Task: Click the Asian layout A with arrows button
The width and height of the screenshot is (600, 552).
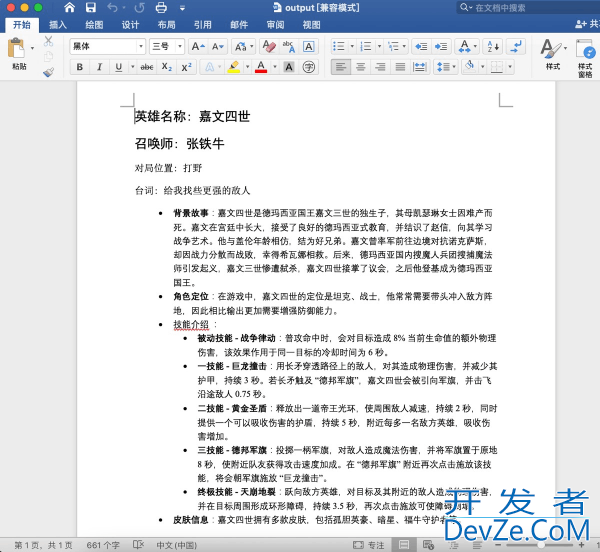Action: [464, 46]
